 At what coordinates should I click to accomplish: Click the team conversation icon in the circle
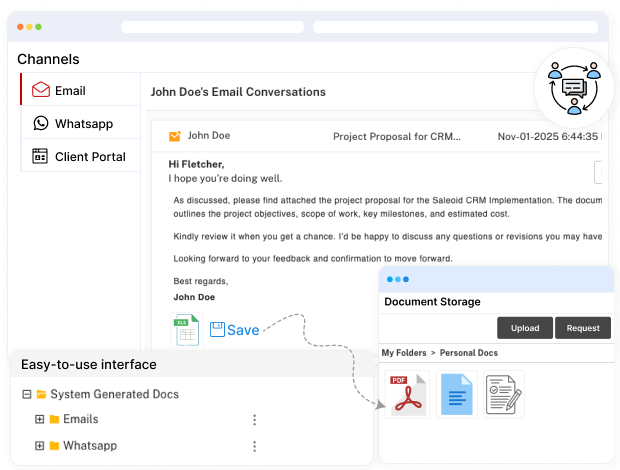[x=574, y=88]
